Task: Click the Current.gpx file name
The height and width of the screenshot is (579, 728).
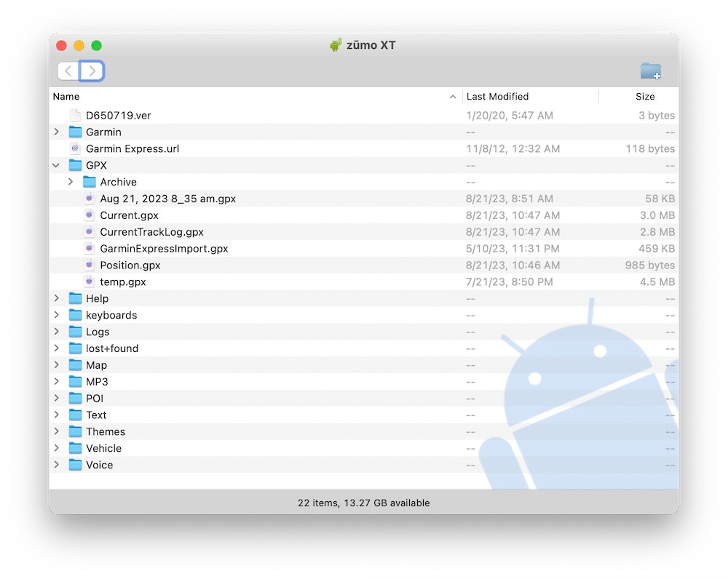Action: (x=129, y=216)
